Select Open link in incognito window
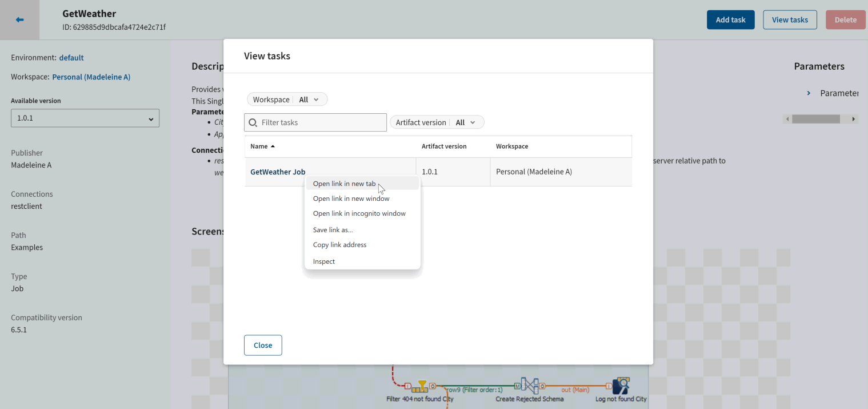This screenshot has width=868, height=409. pos(359,213)
